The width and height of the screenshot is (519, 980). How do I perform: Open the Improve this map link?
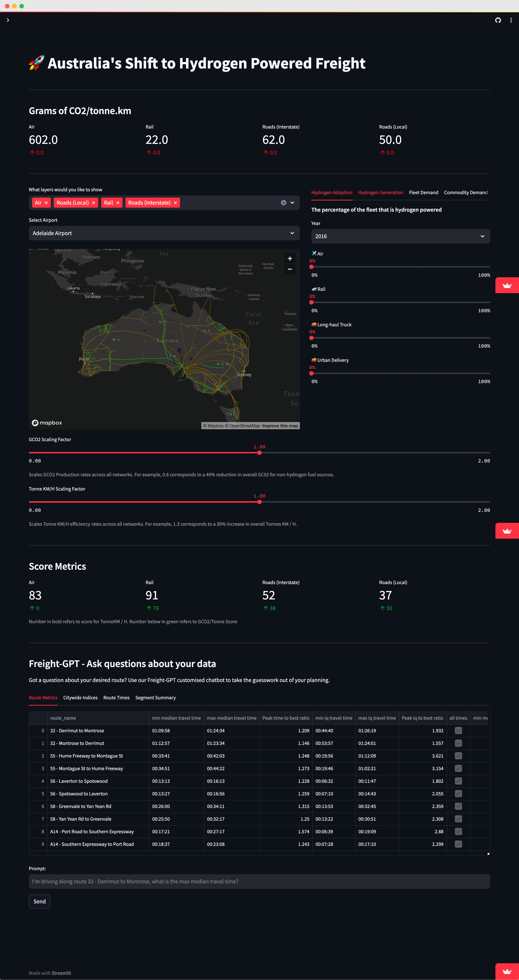(280, 426)
